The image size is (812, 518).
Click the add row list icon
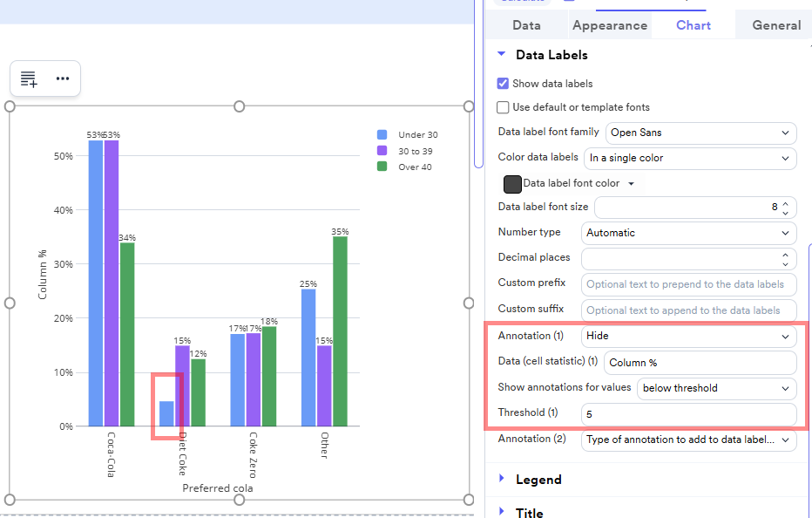[x=29, y=78]
